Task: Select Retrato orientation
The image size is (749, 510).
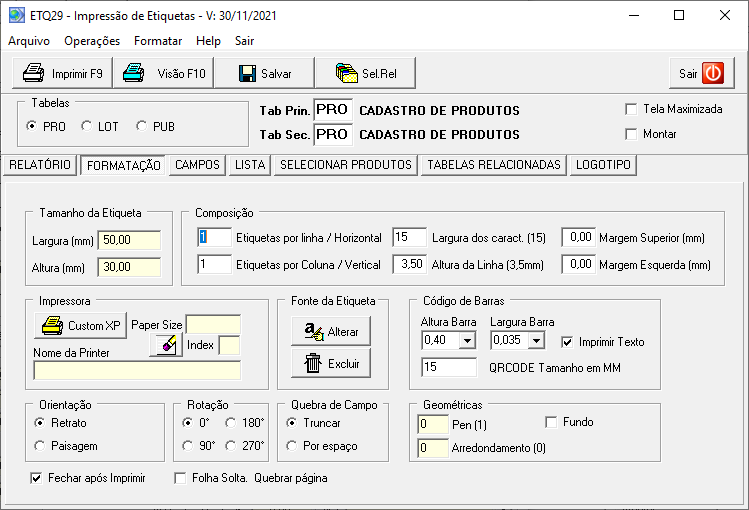Action: 40,423
